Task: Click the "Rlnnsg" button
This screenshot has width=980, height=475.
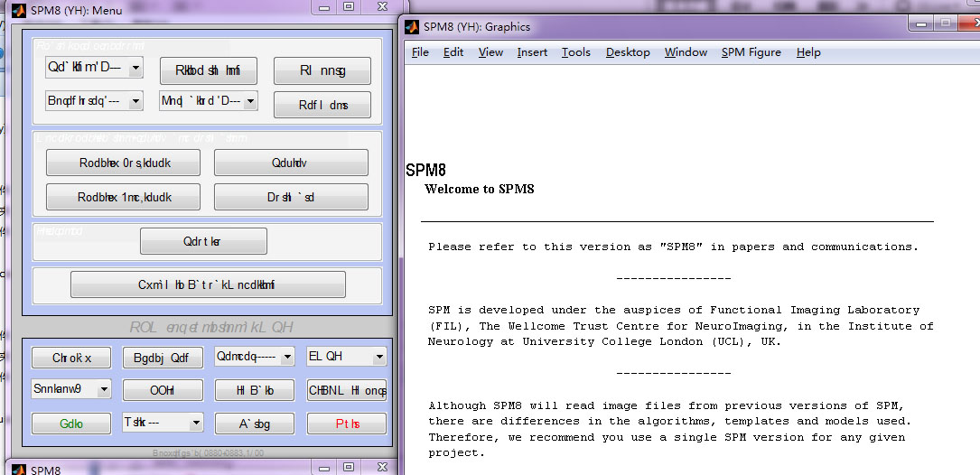Action: pyautogui.click(x=322, y=70)
